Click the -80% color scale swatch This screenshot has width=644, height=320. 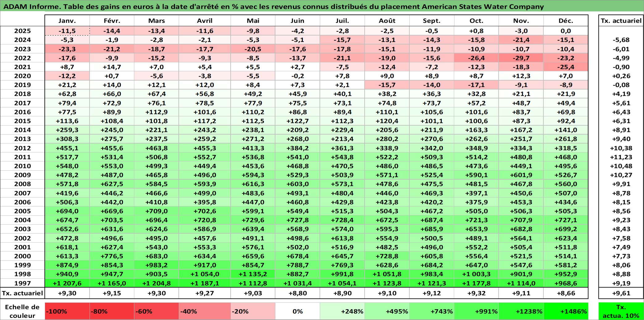click(x=112, y=311)
